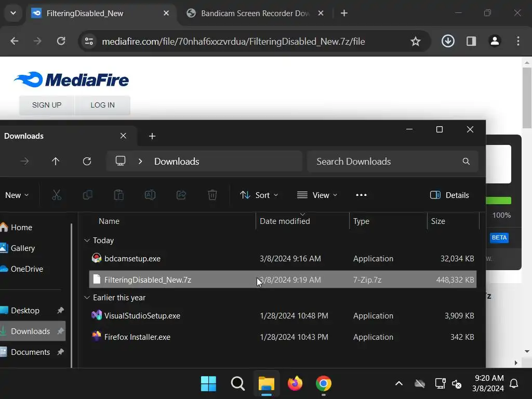Click the Paste clipboard icon in Explorer

tap(119, 195)
